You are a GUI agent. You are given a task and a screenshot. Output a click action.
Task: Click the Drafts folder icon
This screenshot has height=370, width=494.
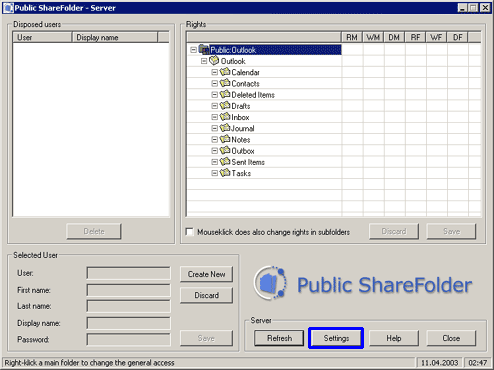(225, 106)
